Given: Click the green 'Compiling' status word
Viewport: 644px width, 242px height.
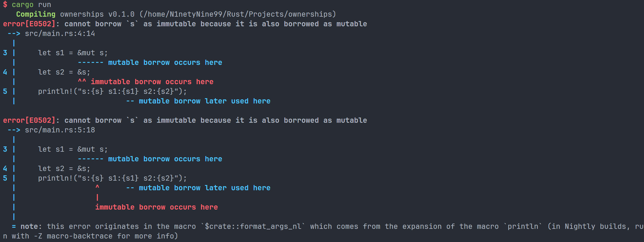Looking at the screenshot, I should (x=36, y=14).
